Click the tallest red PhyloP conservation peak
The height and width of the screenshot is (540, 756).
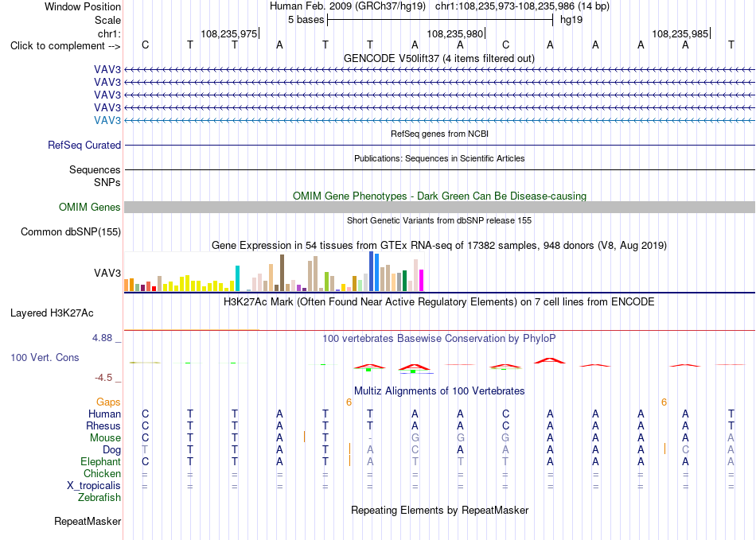coord(550,360)
